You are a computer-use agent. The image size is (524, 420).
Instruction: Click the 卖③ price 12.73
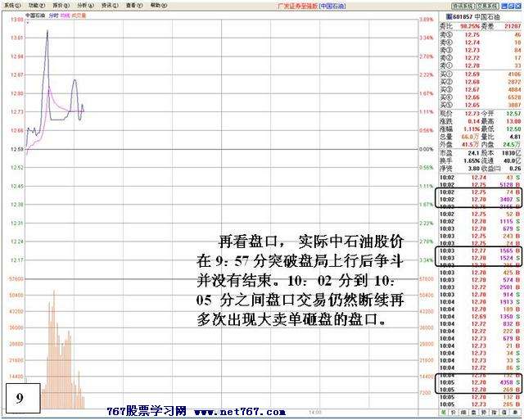click(x=472, y=50)
